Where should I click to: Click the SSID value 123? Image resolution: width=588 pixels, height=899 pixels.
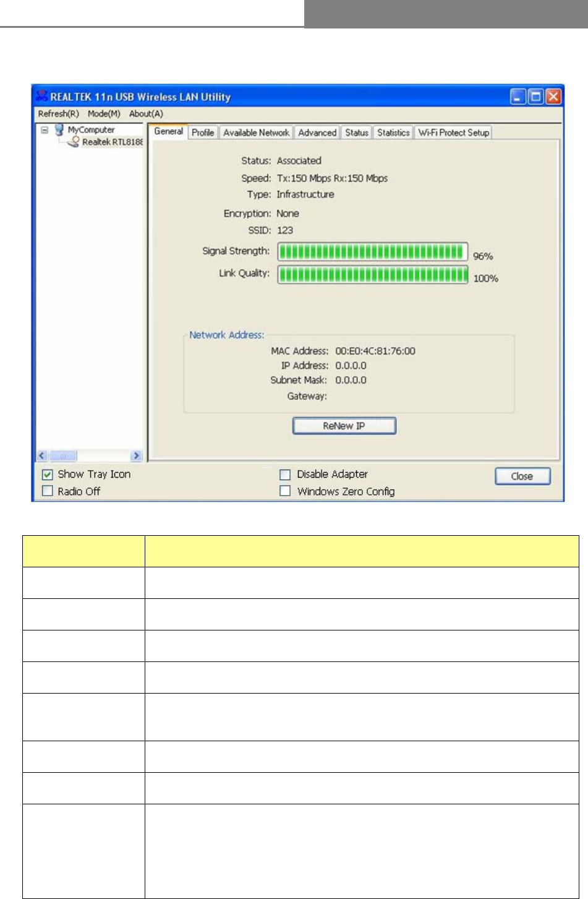click(x=285, y=230)
